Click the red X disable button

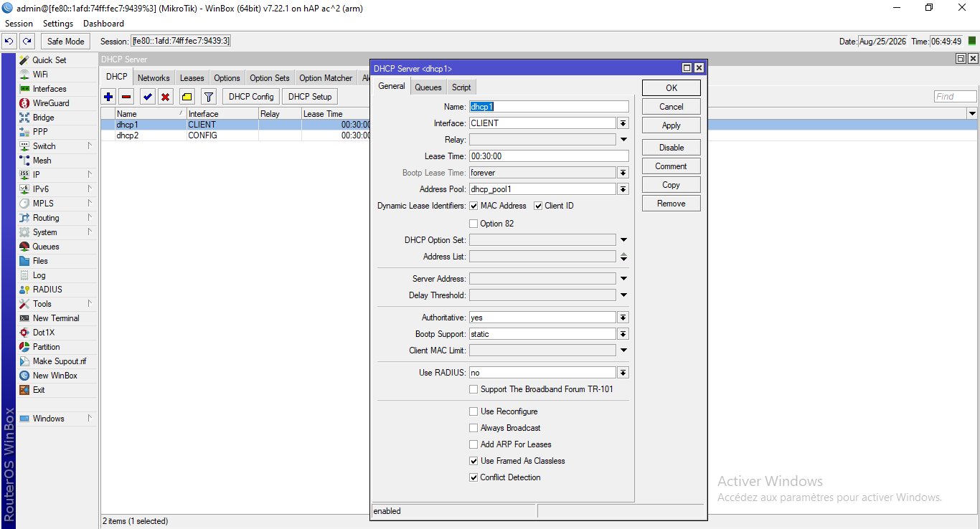166,96
